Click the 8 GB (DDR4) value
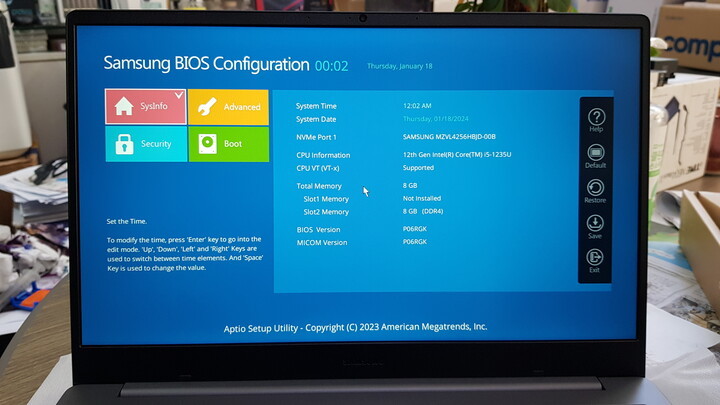The width and height of the screenshot is (720, 405). (x=423, y=211)
